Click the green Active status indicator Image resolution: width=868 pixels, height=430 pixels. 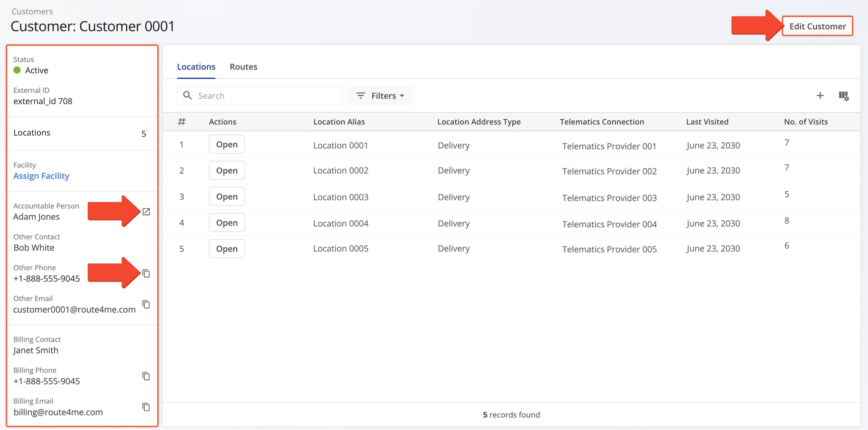(17, 70)
